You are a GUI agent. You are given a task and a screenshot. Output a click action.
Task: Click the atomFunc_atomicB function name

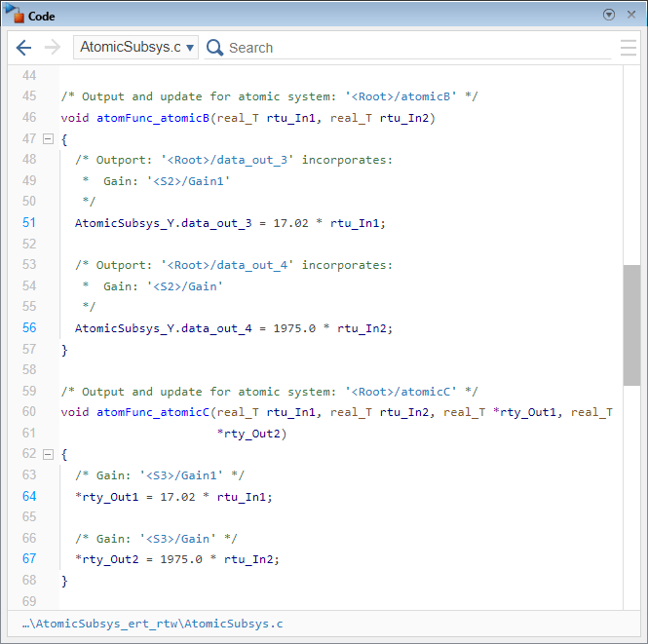[x=153, y=118]
